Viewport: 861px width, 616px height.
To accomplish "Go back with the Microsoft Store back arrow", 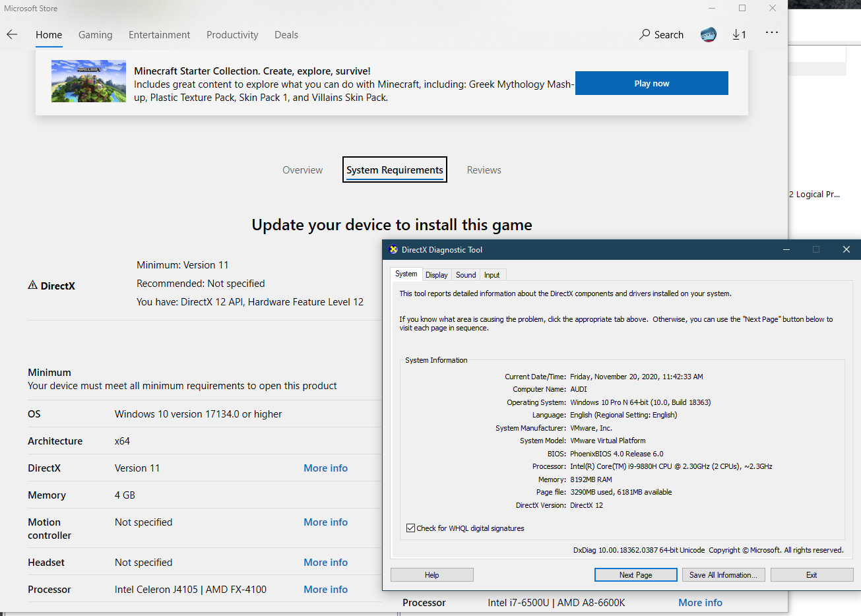I will [12, 34].
